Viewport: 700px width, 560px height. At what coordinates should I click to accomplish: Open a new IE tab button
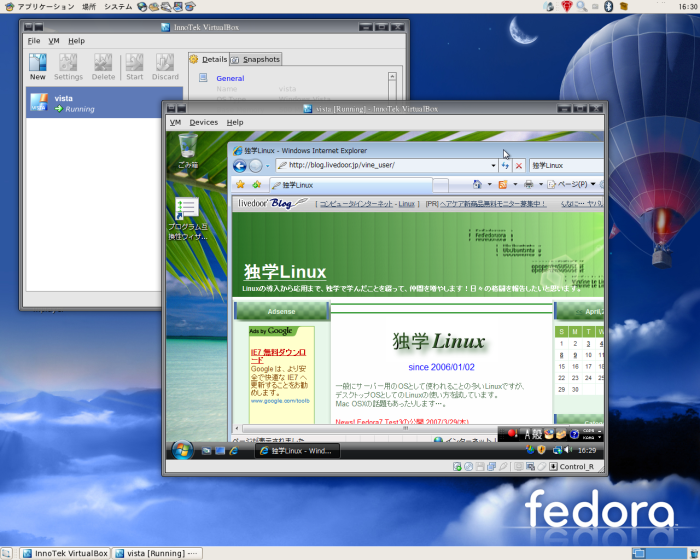pos(440,185)
